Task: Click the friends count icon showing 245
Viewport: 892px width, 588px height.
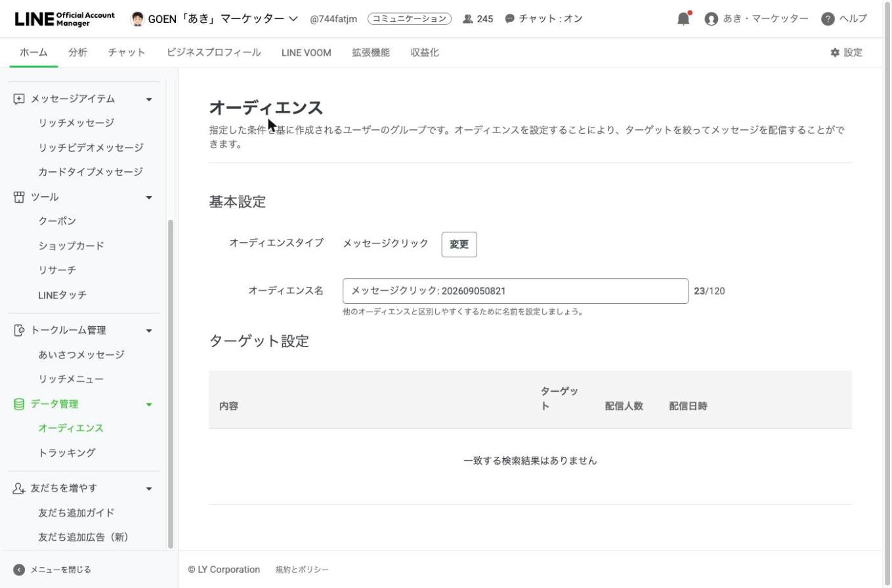Action: [x=467, y=19]
